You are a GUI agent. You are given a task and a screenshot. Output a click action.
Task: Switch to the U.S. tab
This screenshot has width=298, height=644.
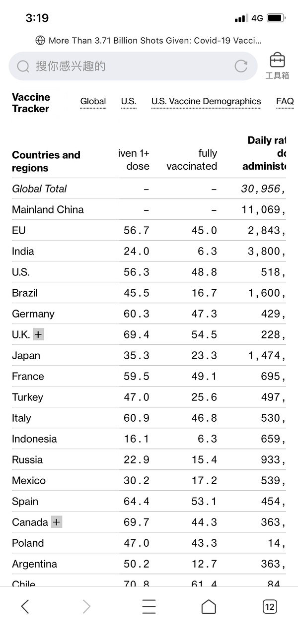(128, 101)
